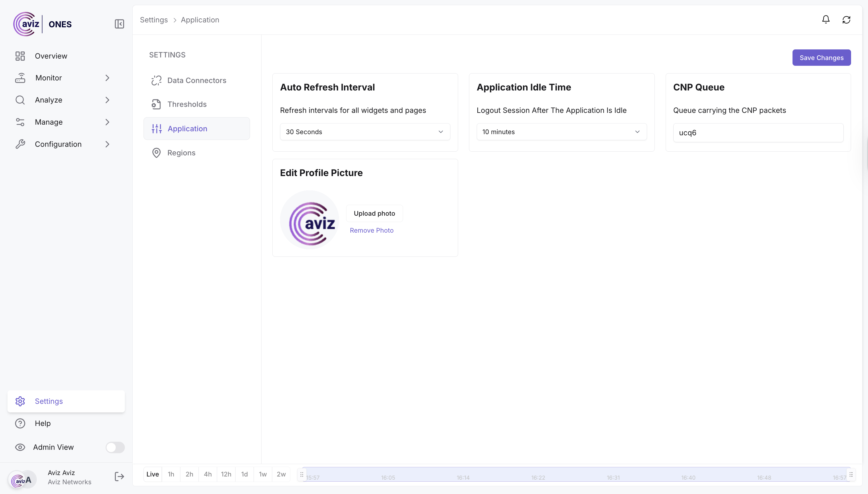Switch the time range to 12h
The width and height of the screenshot is (868, 494).
point(226,474)
